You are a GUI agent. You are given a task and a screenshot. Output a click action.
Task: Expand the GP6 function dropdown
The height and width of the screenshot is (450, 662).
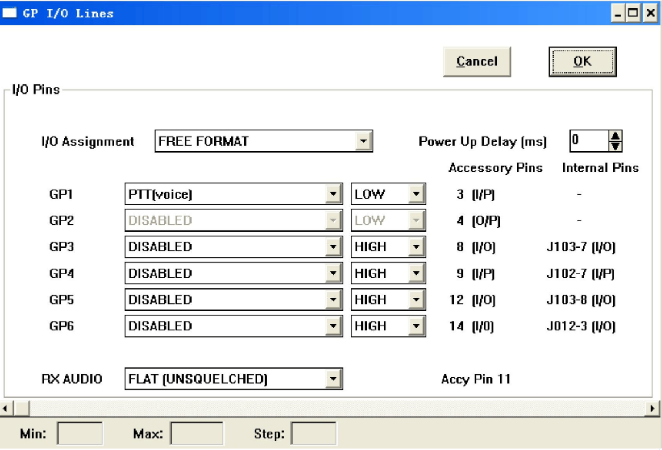click(332, 325)
